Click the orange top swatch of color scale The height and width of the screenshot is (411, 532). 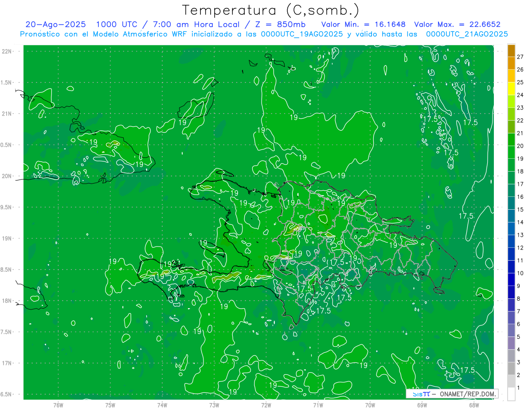(511, 51)
